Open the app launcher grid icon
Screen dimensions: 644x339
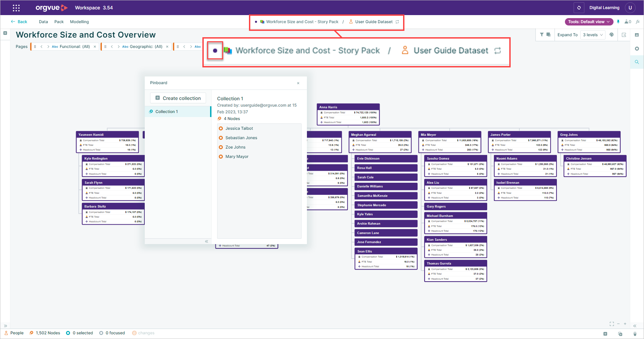[x=16, y=8]
